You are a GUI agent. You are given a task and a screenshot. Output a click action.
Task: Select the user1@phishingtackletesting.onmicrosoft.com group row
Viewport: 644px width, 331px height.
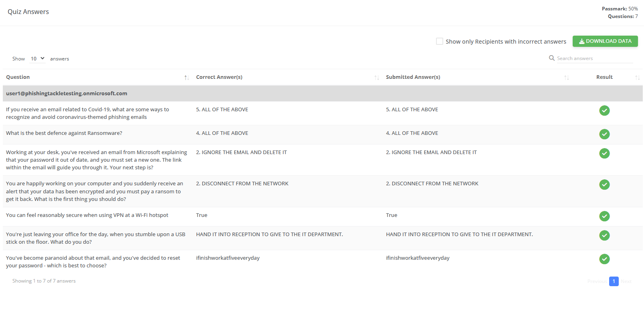(x=323, y=93)
